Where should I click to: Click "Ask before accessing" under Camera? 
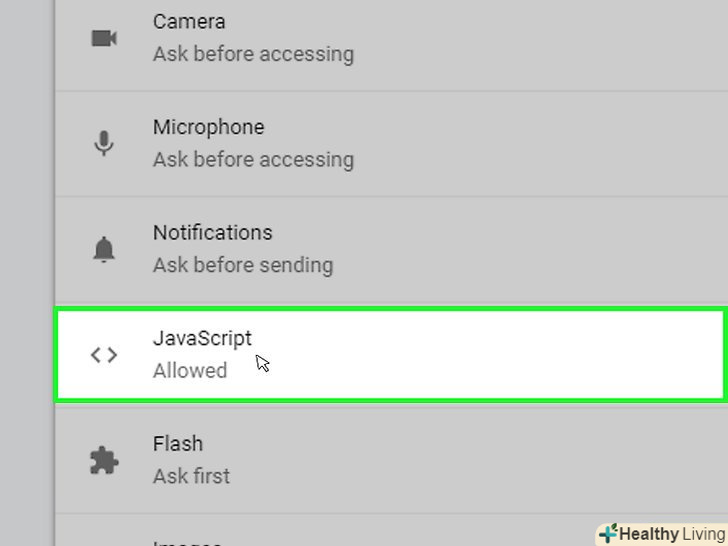point(253,54)
